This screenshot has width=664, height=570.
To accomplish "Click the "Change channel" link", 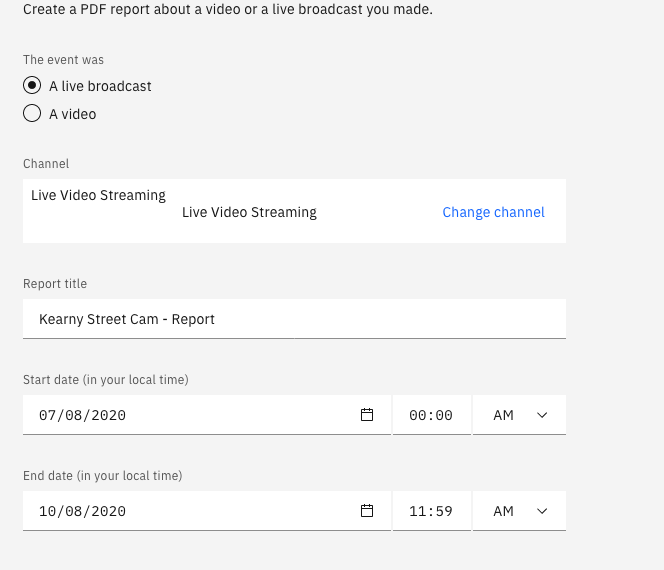I will 493,212.
